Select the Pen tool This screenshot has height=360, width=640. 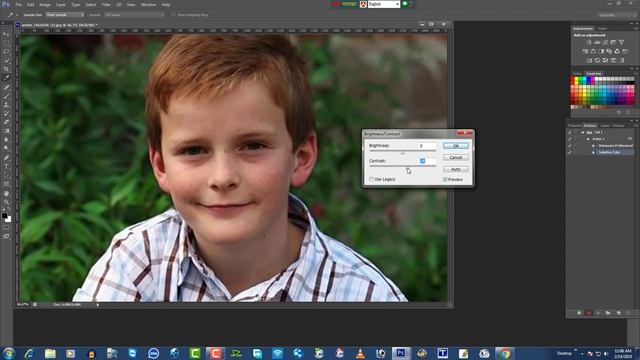click(6, 158)
